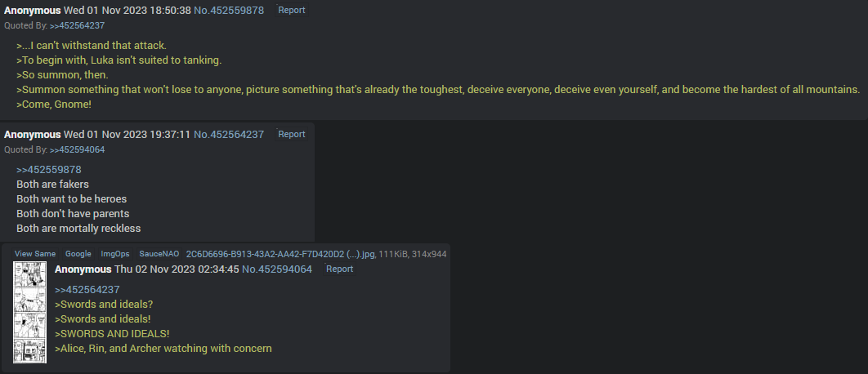Click post number No.452559878
Viewport: 868px width, 374px height.
click(229, 10)
